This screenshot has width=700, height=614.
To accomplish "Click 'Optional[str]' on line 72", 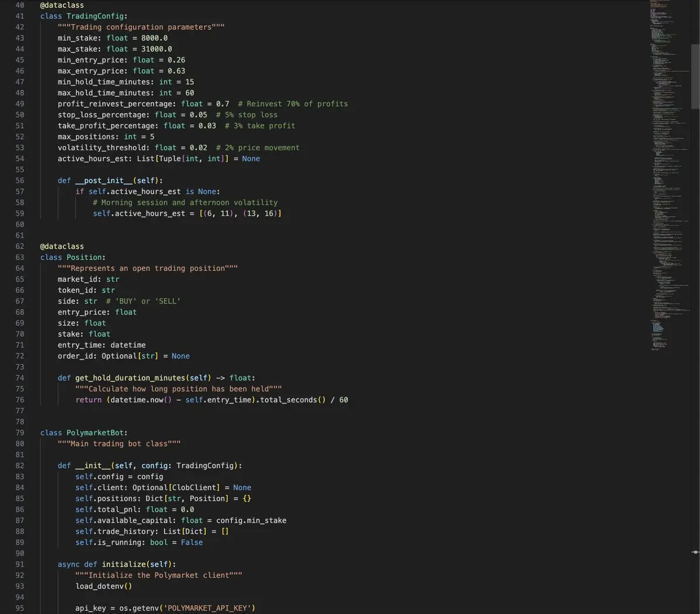I will [x=130, y=356].
